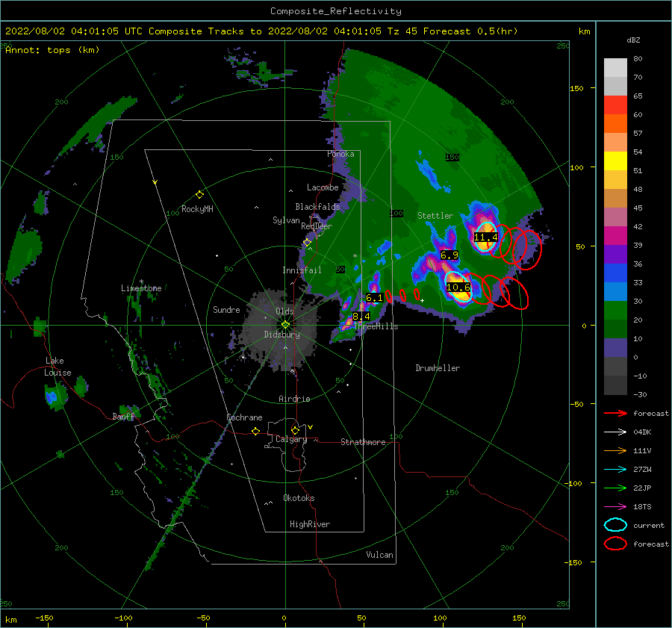Click the '04DK' legend text
The height and width of the screenshot is (628, 672).
[642, 432]
